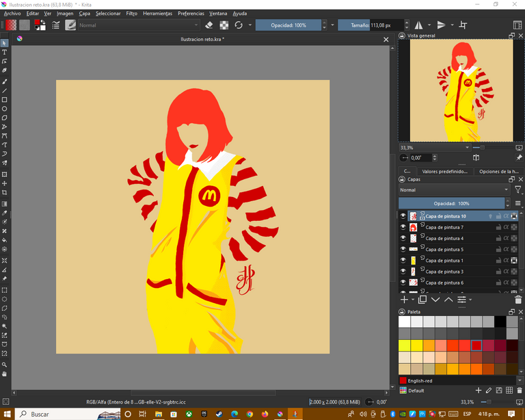Open the Archivo menu
The height and width of the screenshot is (420, 525).
12,14
